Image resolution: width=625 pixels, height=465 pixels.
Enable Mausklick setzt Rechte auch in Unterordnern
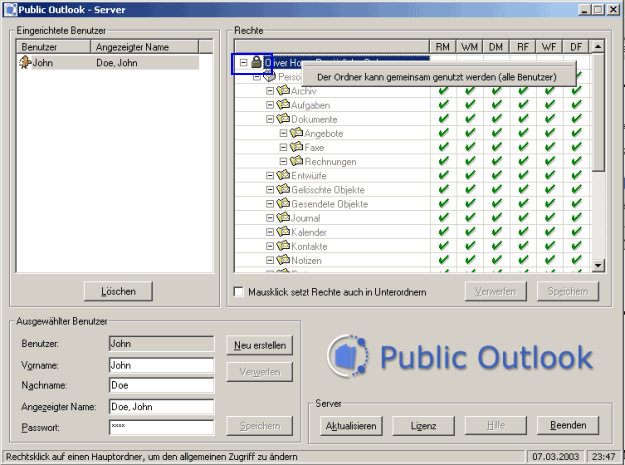click(x=238, y=292)
